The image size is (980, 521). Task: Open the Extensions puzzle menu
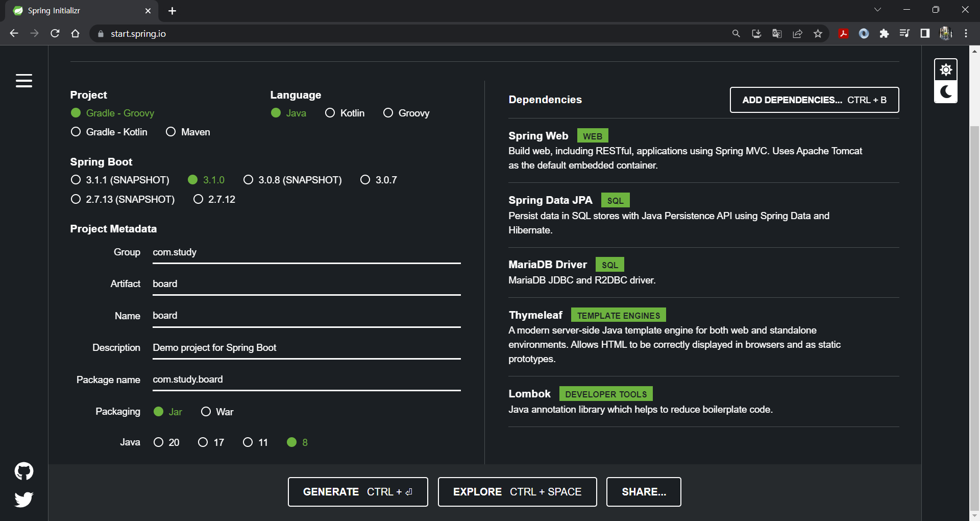click(884, 33)
